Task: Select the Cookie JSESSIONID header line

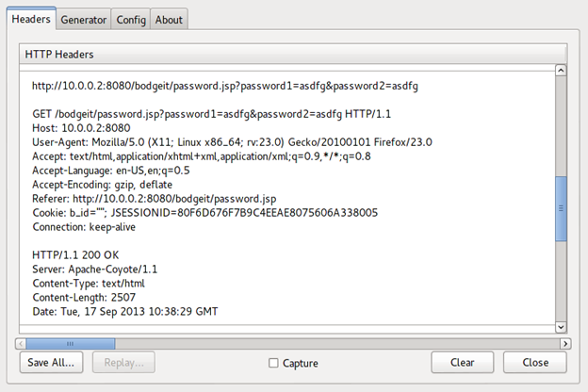Action: (x=204, y=214)
